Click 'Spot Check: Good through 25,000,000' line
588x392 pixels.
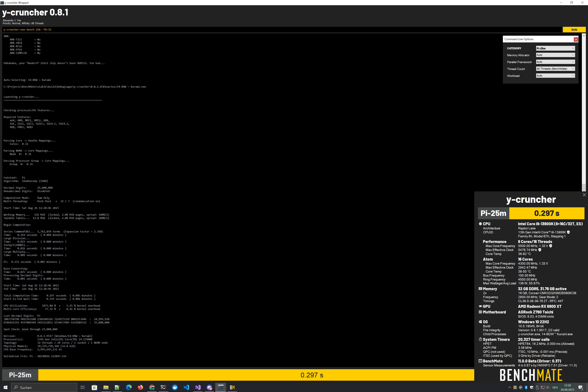tap(30, 329)
